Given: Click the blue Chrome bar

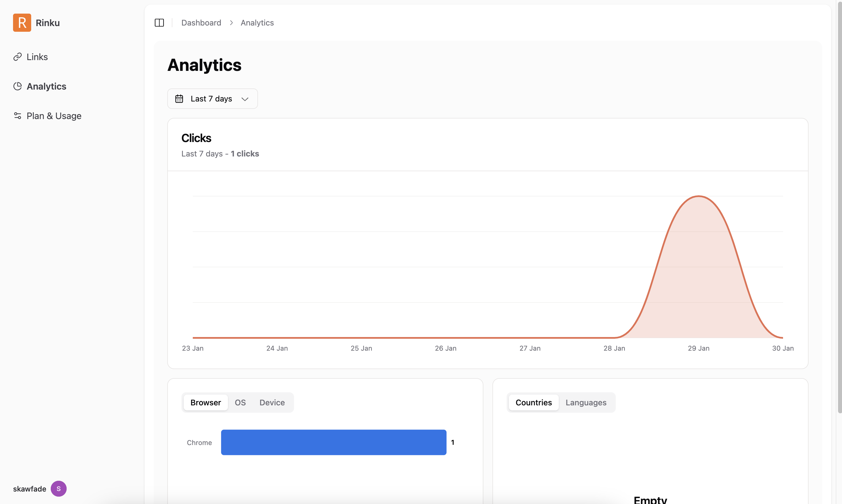Looking at the screenshot, I should click(333, 442).
